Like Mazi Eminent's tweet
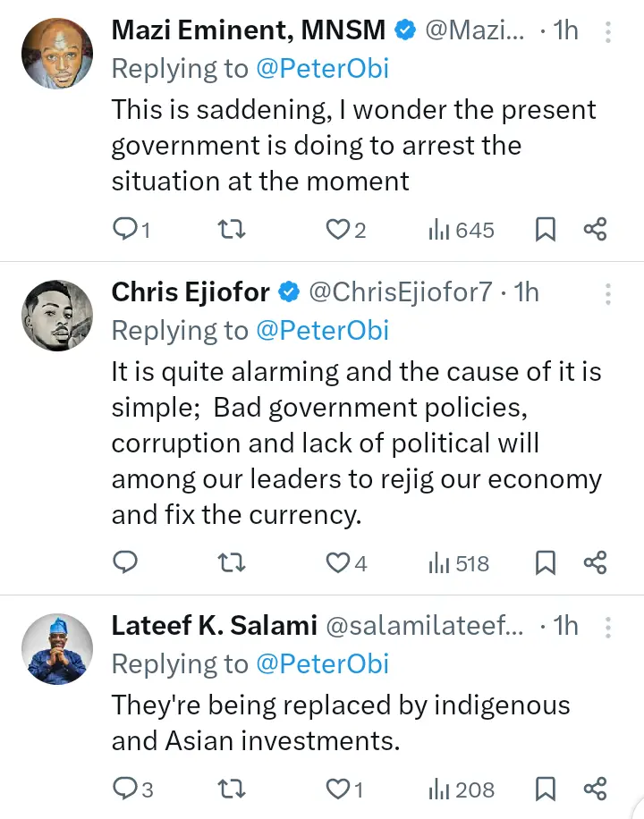644x819 pixels. (337, 230)
